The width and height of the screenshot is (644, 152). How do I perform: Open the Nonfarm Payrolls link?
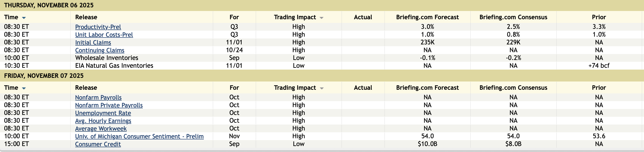click(98, 98)
